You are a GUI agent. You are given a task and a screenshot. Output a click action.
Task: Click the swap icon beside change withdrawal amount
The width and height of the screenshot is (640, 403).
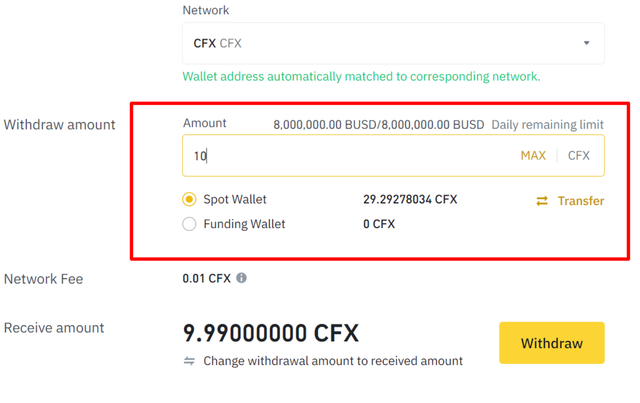point(189,361)
